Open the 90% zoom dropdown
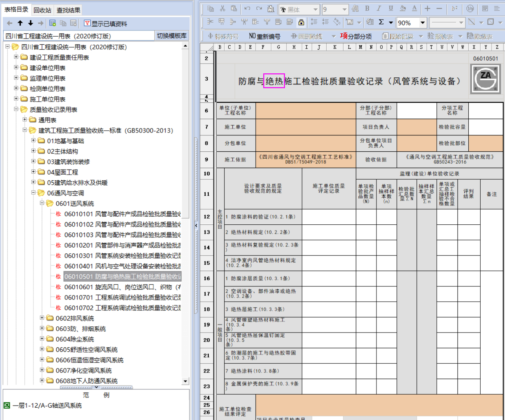This screenshot has height=420, width=505. (423, 23)
